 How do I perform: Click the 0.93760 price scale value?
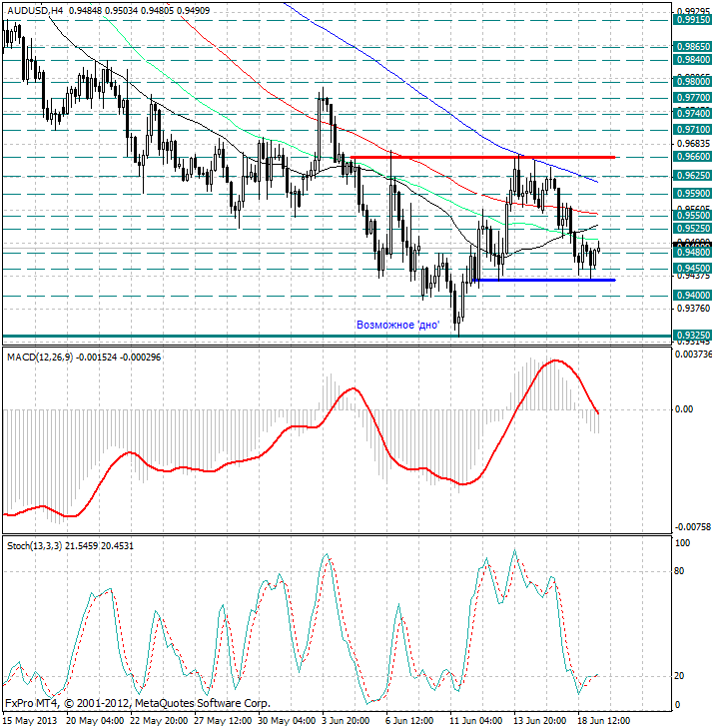(x=693, y=309)
